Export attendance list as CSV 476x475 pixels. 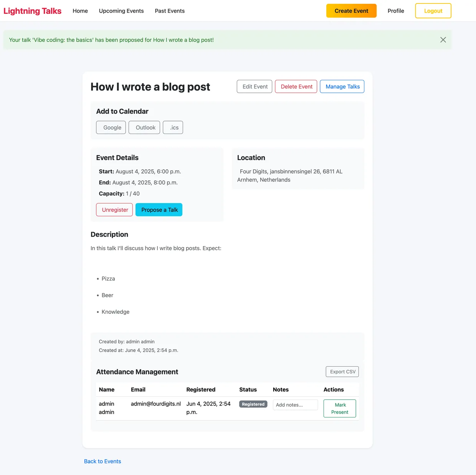tap(342, 372)
